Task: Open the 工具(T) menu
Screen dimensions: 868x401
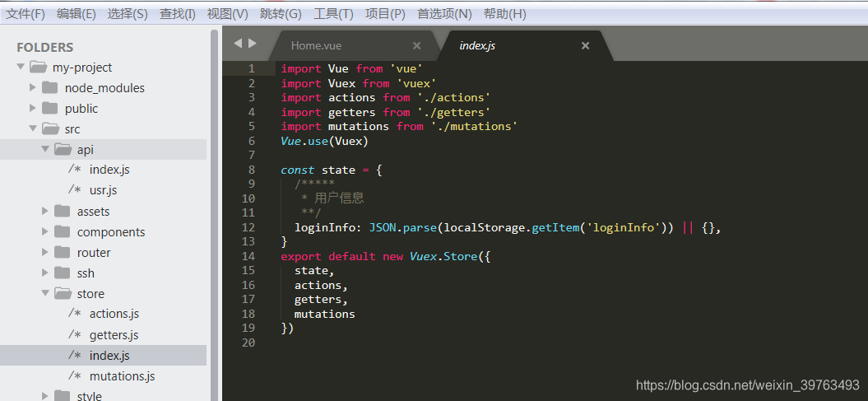Action: point(333,14)
